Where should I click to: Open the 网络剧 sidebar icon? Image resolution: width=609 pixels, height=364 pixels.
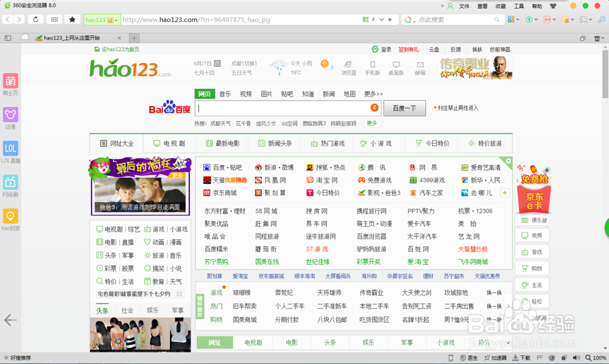pos(10,182)
